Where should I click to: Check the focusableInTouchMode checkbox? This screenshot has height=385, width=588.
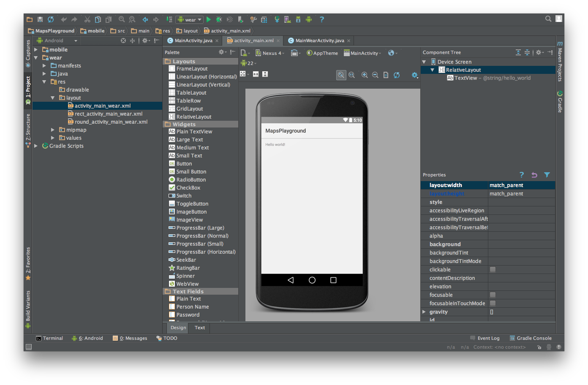coord(493,303)
